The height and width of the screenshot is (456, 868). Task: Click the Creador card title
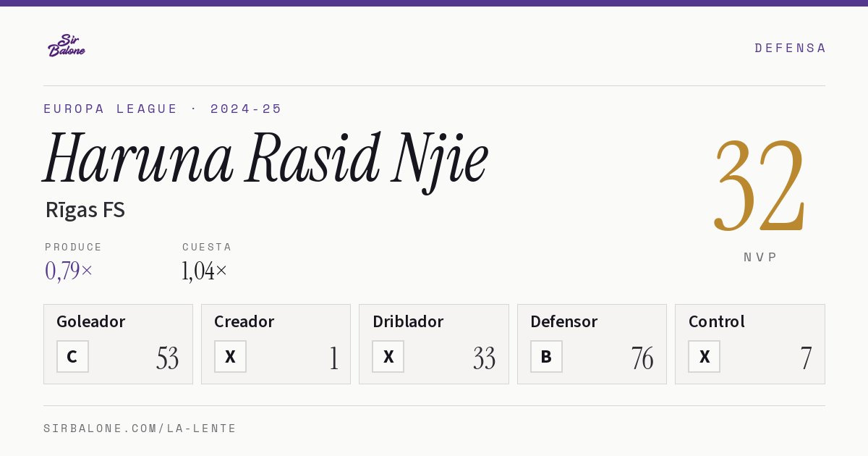tap(244, 321)
